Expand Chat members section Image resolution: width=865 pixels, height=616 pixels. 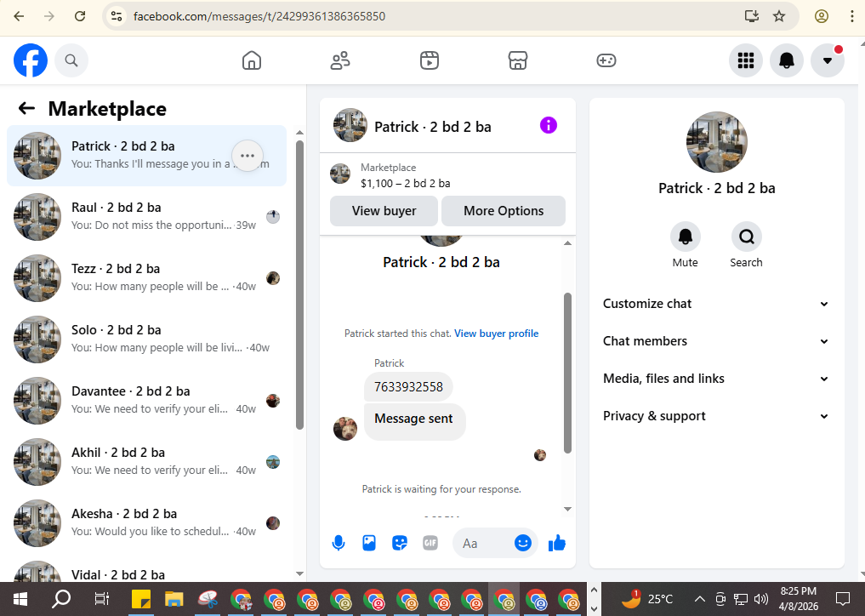(x=716, y=341)
